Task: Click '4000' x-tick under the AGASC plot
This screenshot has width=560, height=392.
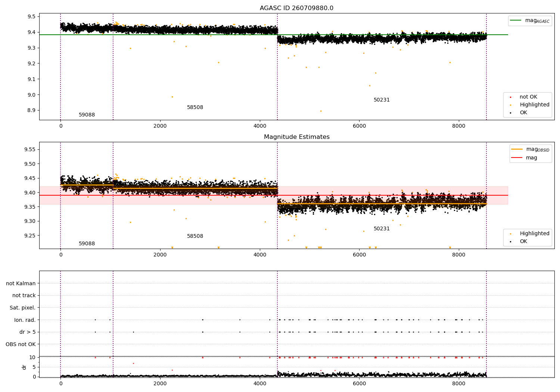Action: click(x=259, y=126)
